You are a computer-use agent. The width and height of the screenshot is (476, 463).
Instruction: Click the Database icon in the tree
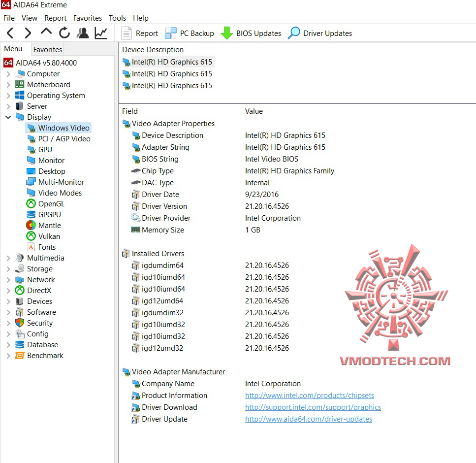pos(20,344)
